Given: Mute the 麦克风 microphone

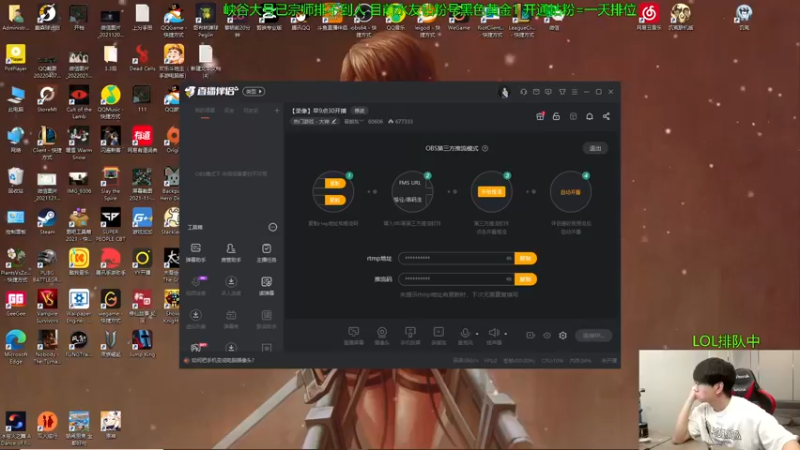Looking at the screenshot, I should (x=465, y=336).
